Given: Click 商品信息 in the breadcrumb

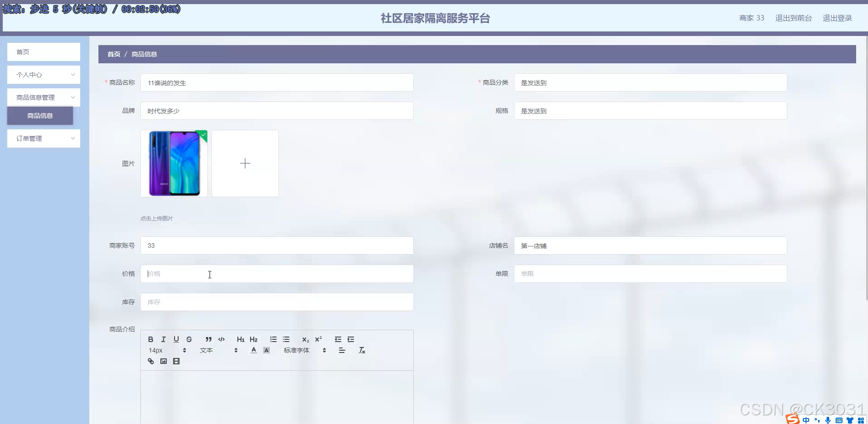Looking at the screenshot, I should [x=144, y=54].
